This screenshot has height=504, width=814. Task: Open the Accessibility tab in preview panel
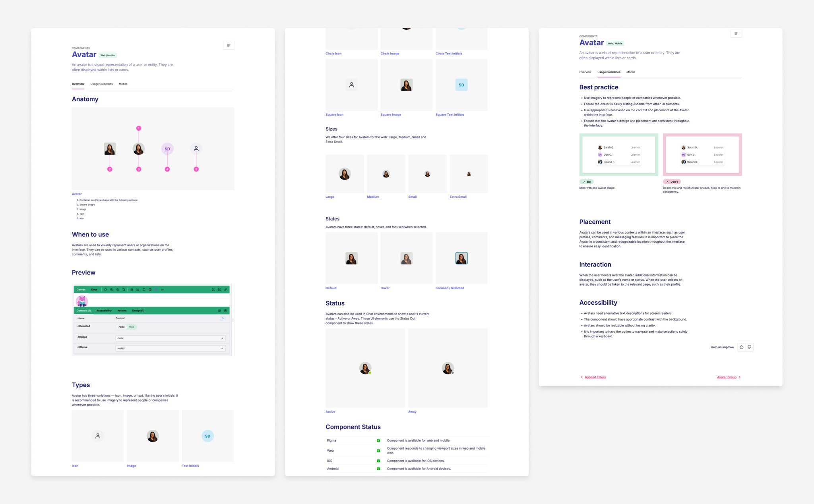coord(104,311)
